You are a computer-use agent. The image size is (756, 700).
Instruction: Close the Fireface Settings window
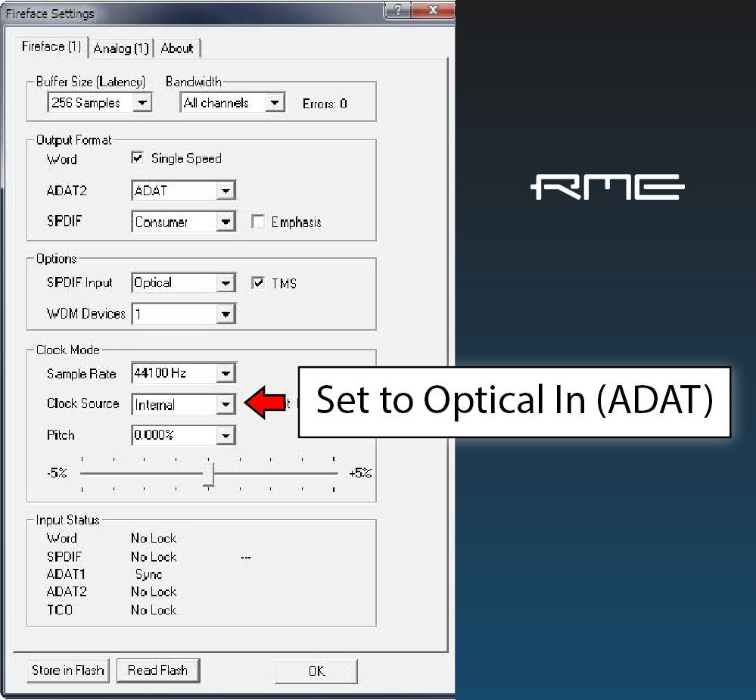coord(433,10)
